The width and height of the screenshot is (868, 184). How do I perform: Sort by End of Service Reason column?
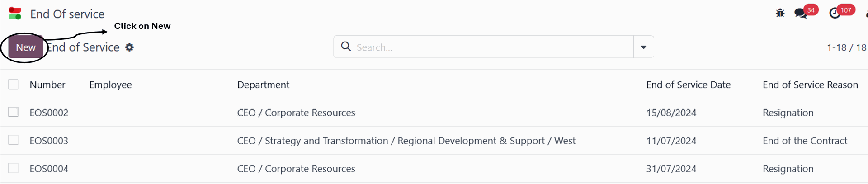810,85
